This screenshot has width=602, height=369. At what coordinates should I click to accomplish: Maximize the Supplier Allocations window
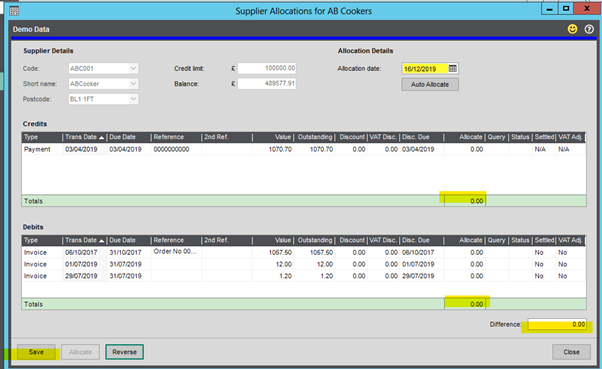tap(566, 8)
